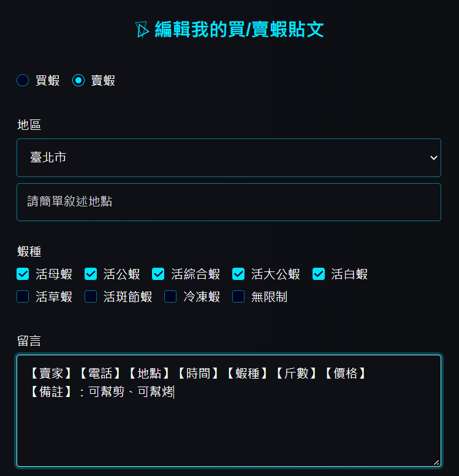The image size is (459, 476).
Task: Uncheck the 活白蝦 checkbox
Action: [x=319, y=274]
